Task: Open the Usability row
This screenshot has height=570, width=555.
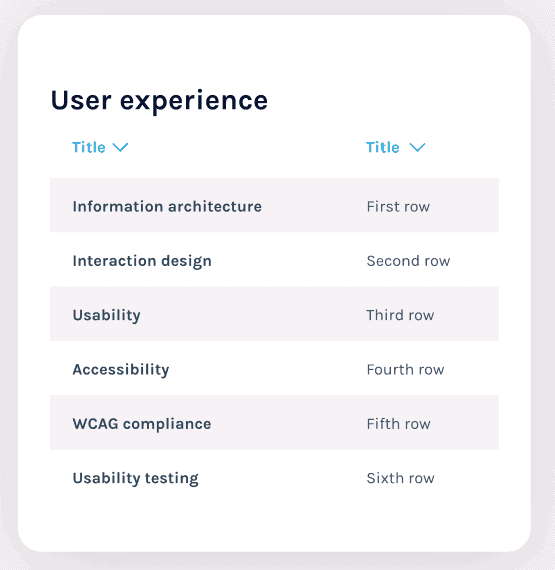Action: (274, 314)
